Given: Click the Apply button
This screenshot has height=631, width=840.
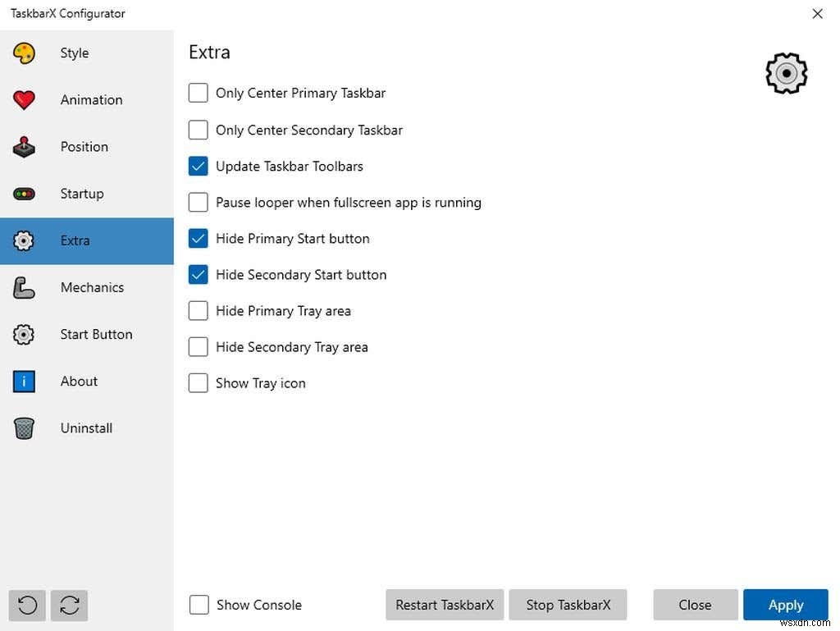Looking at the screenshot, I should click(x=785, y=604).
